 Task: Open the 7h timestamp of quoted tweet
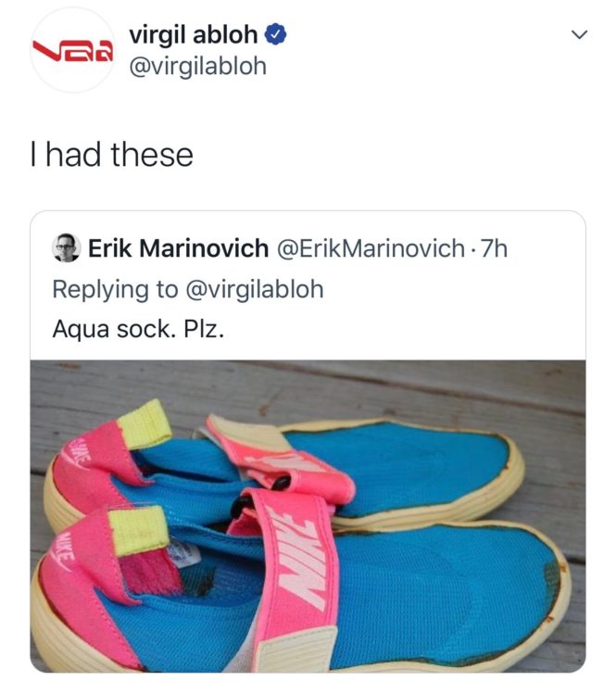494,248
